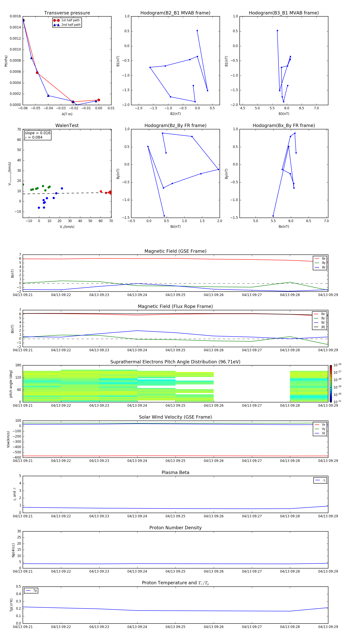Image resolution: width=351 pixels, height=644 pixels.
Task: Click the "Pt(nPa)" y-axis label
Action: point(6,61)
